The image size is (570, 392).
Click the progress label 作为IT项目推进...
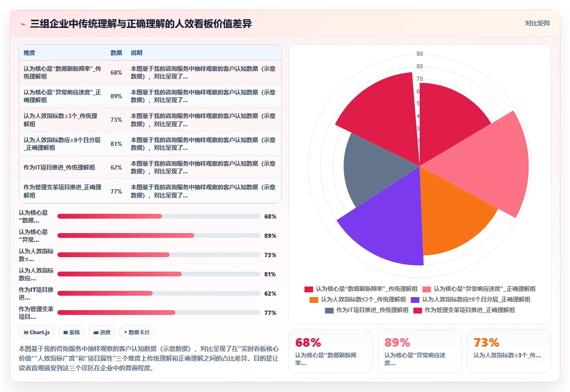click(36, 294)
